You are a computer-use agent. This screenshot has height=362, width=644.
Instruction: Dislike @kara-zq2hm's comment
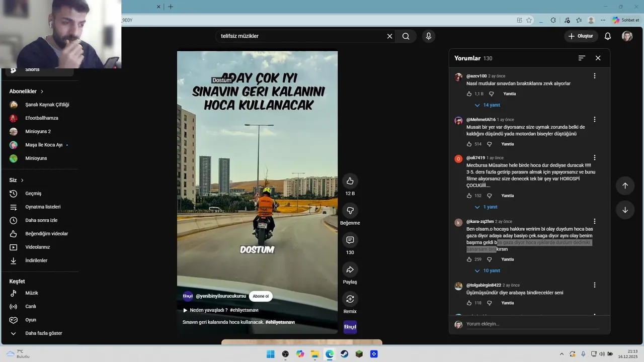(x=490, y=259)
